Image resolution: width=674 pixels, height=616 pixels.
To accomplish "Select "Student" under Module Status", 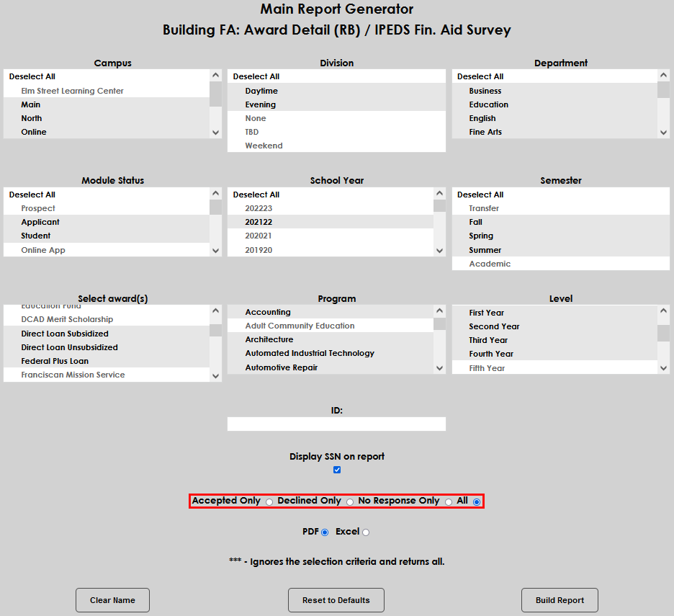I will point(36,236).
